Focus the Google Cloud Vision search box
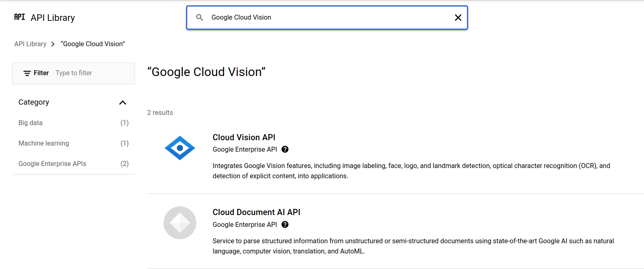The height and width of the screenshot is (269, 644). click(x=327, y=18)
